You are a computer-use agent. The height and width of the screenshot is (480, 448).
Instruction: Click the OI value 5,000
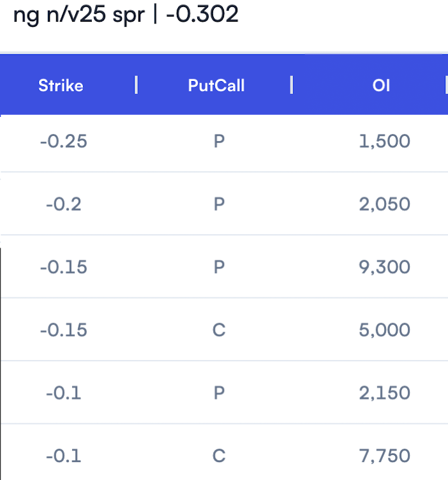pyautogui.click(x=384, y=330)
